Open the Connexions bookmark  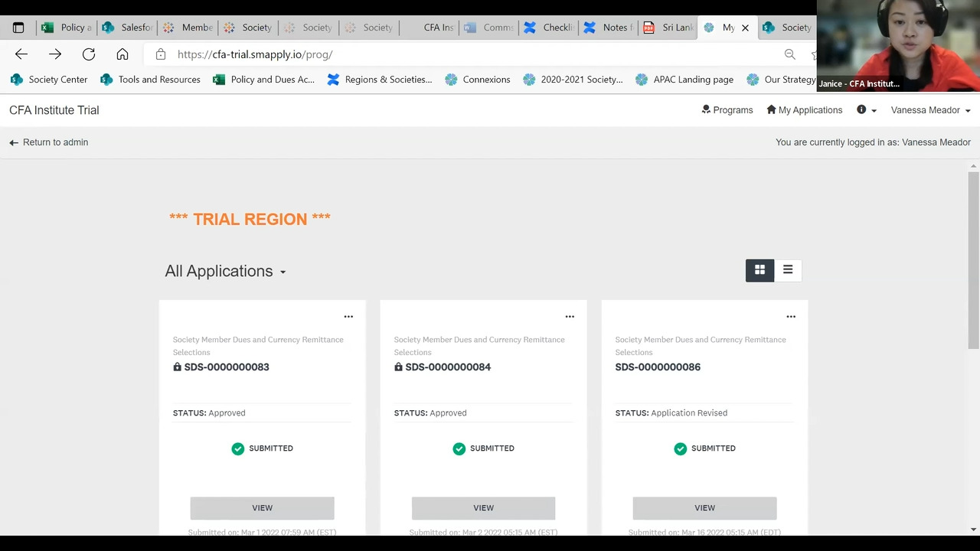click(x=477, y=80)
